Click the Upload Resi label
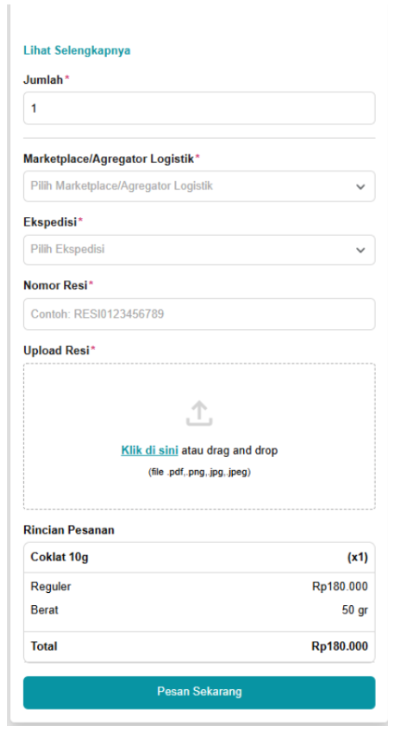 coord(56,351)
